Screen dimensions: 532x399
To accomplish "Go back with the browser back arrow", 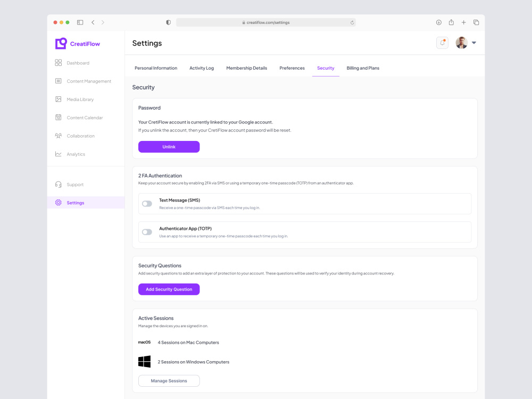I will [x=93, y=22].
